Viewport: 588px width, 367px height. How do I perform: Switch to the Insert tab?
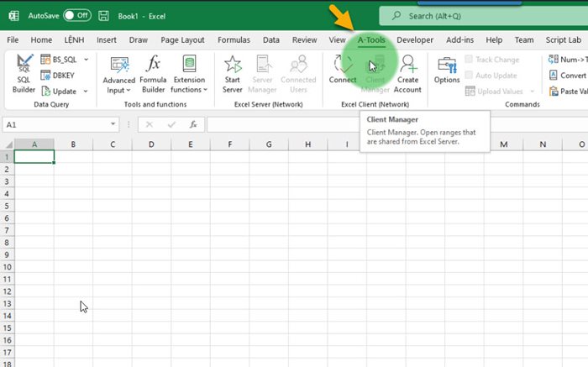[x=106, y=39]
